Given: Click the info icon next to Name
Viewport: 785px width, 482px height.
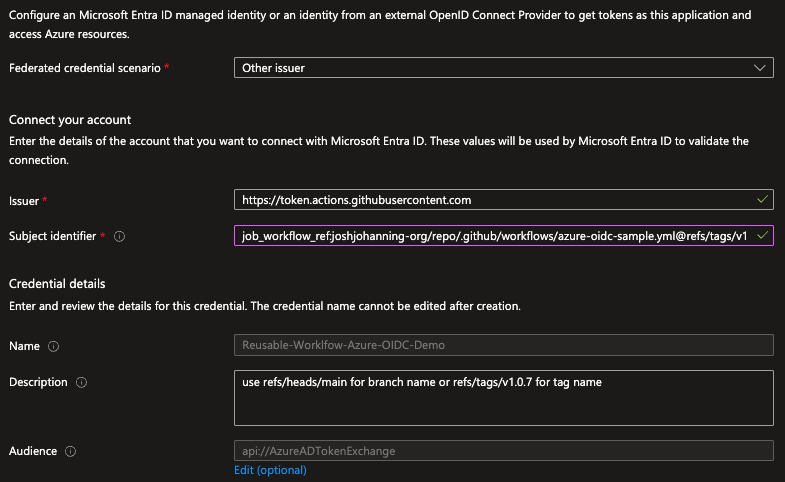Looking at the screenshot, I should pos(53,346).
